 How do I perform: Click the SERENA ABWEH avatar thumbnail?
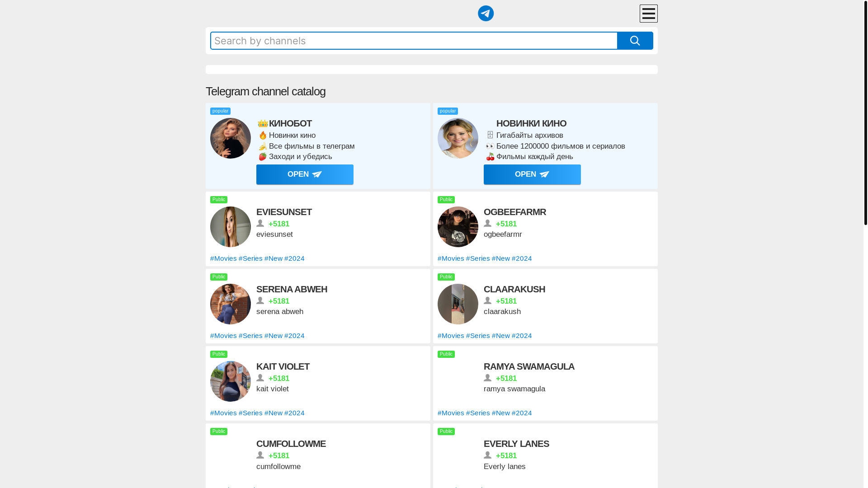(x=231, y=304)
